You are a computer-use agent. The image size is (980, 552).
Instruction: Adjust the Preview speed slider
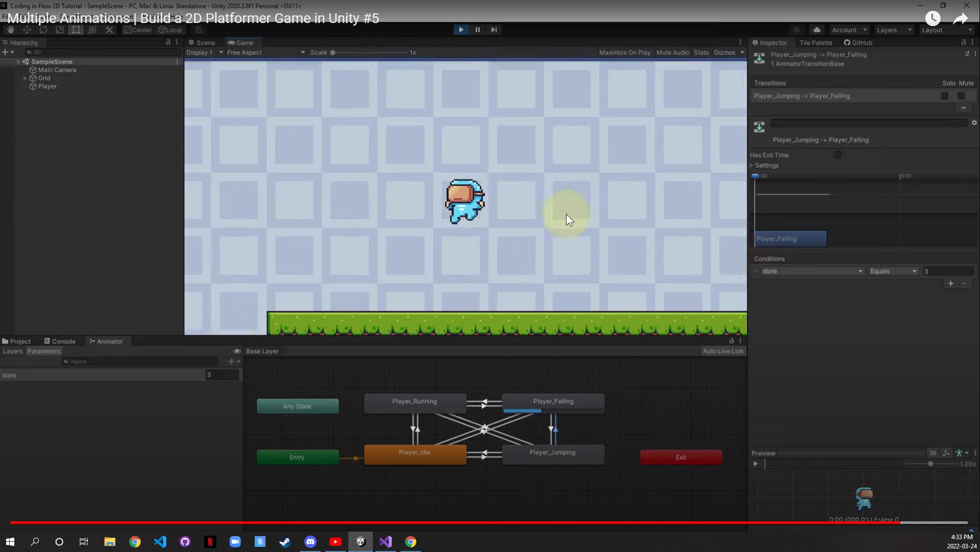931,464
